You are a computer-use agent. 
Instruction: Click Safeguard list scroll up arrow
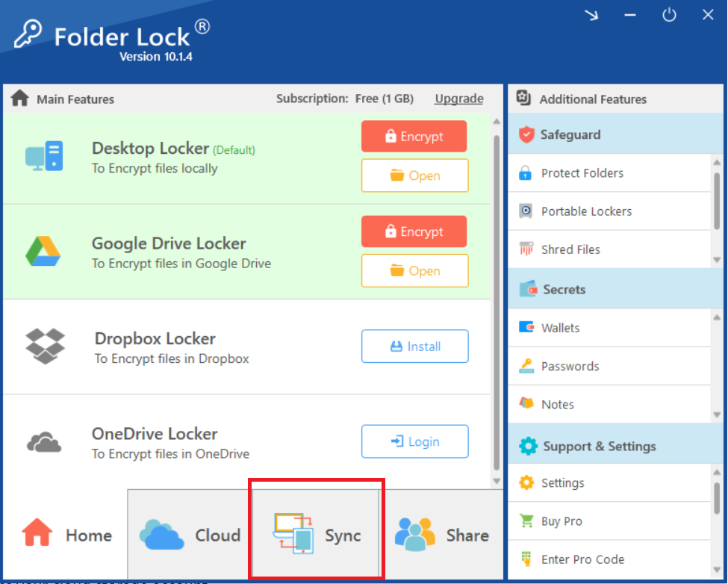click(717, 163)
